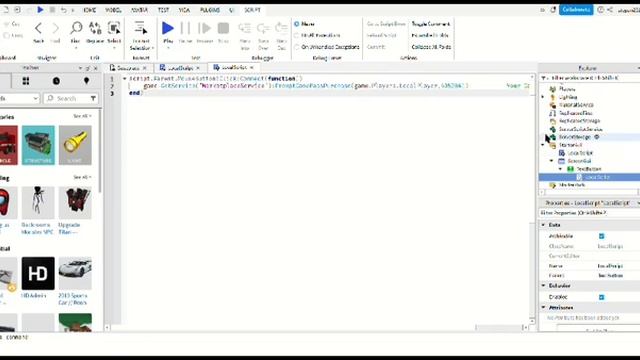Open the toolbox grid inventory tab
640x360 pixels.
pyautogui.click(x=26, y=81)
